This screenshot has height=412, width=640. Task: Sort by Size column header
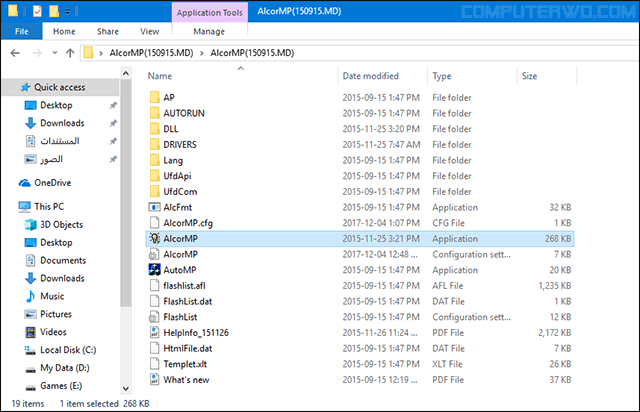coord(529,76)
